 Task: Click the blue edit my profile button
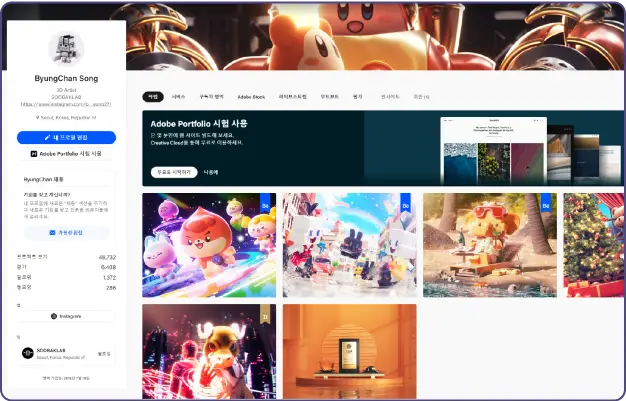click(x=66, y=137)
